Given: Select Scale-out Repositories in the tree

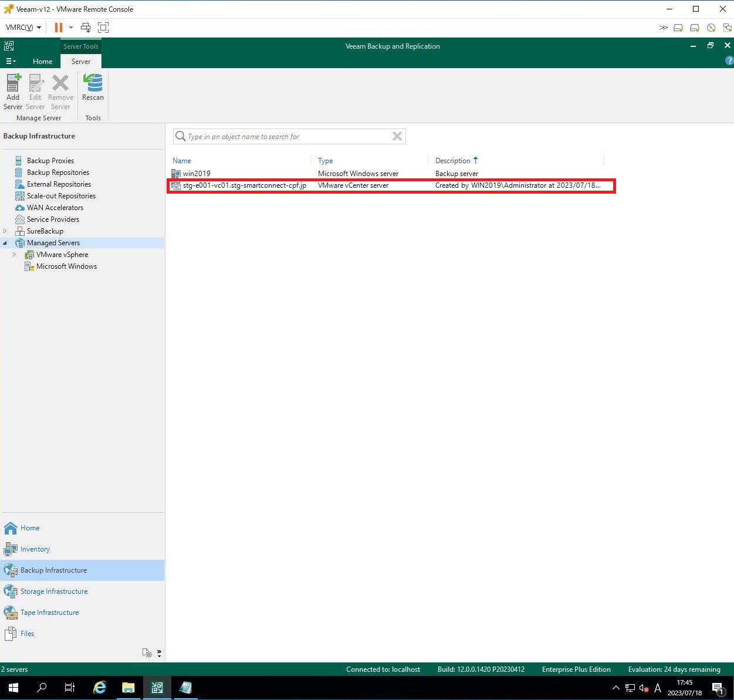Looking at the screenshot, I should click(61, 196).
